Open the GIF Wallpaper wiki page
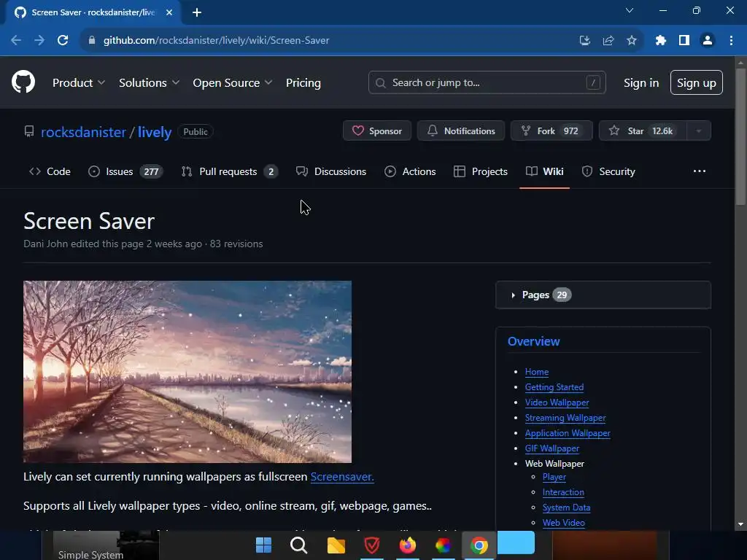This screenshot has width=747, height=560. pos(552,448)
